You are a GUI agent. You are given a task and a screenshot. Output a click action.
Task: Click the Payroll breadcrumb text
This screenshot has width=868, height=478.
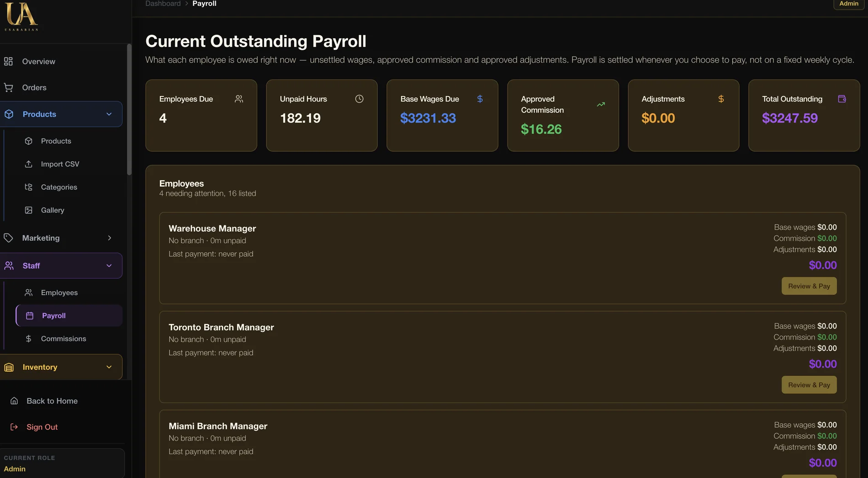coord(204,4)
